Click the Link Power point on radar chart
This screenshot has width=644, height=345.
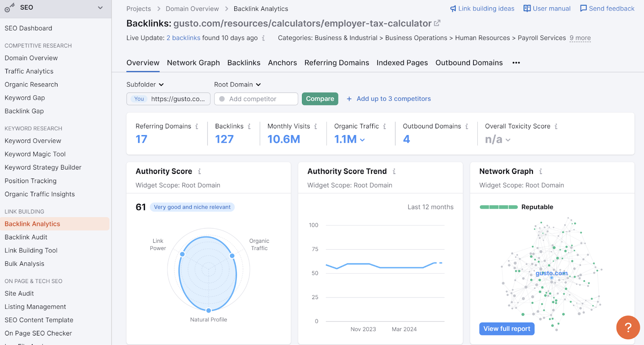(182, 254)
